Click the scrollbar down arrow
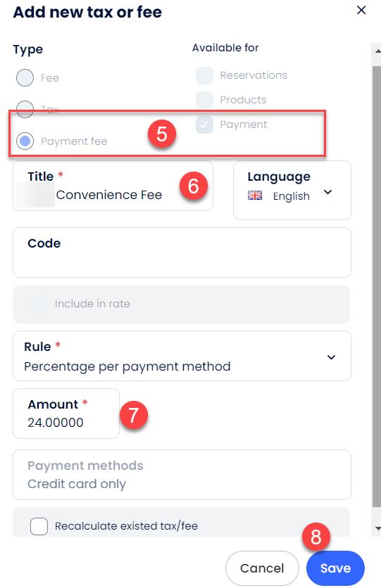381x588 pixels. click(377, 528)
